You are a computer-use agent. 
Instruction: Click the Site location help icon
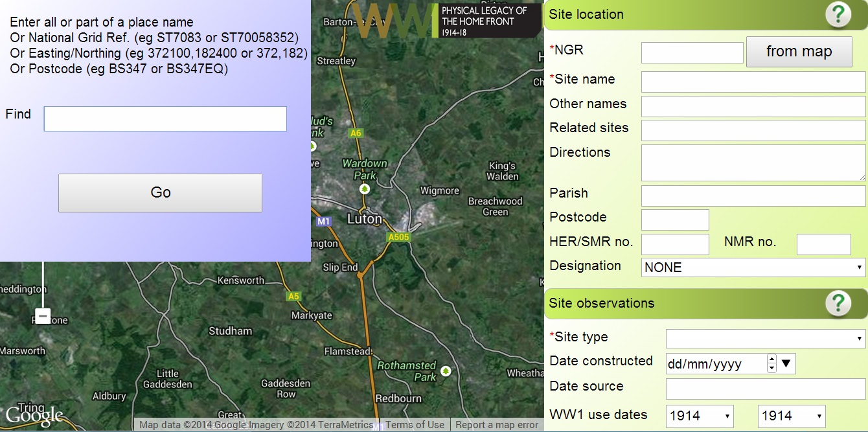point(838,14)
